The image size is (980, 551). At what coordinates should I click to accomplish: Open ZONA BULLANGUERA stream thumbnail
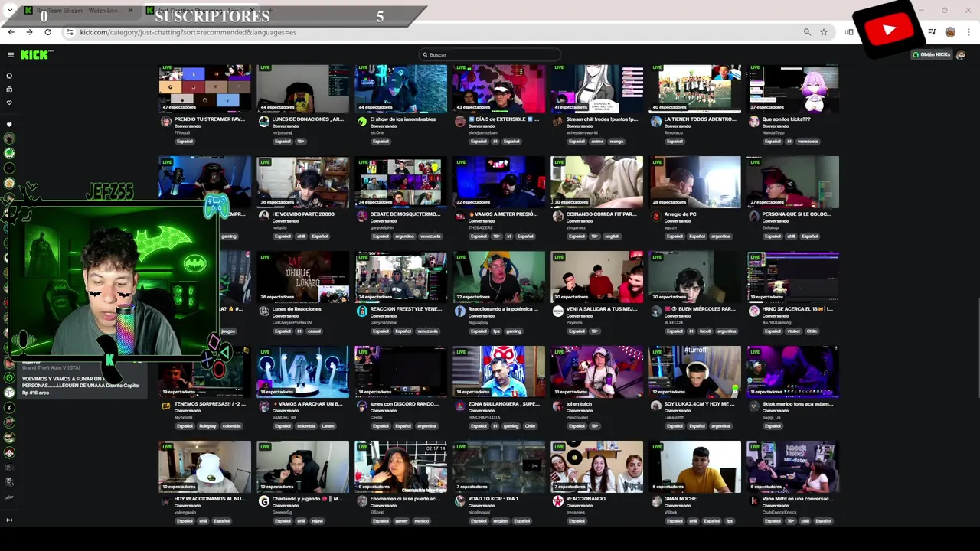[x=498, y=372]
